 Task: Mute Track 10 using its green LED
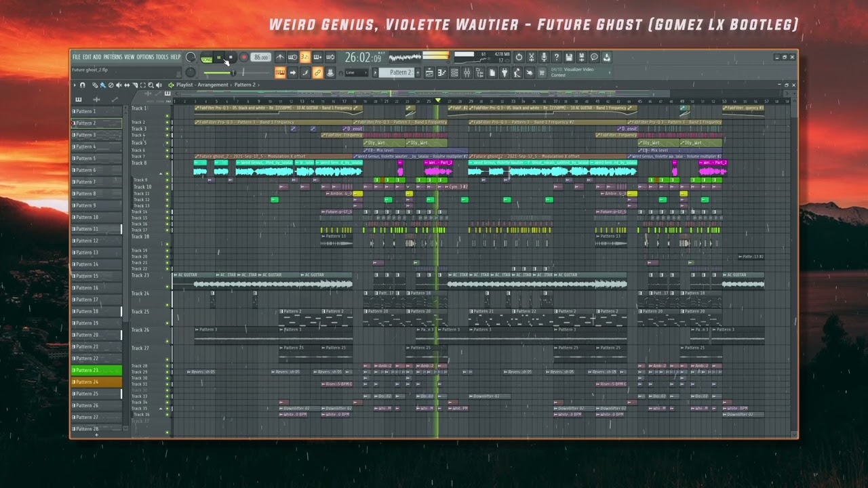click(167, 187)
